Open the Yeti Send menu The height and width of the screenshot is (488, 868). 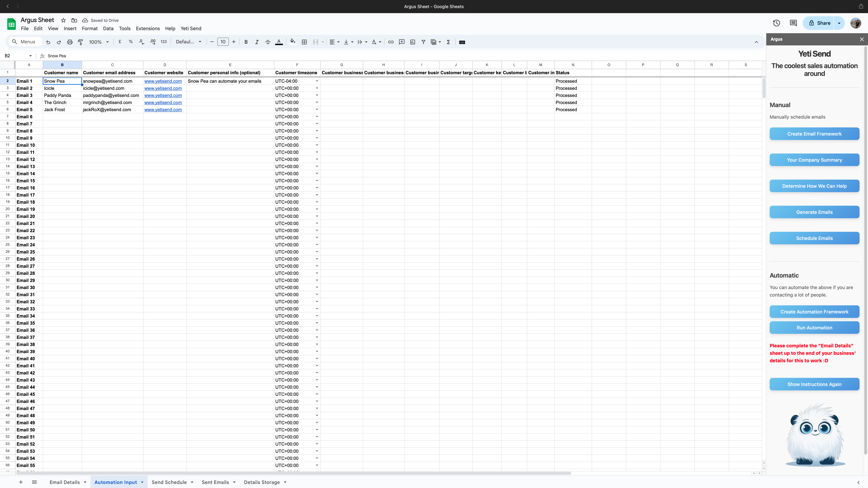191,29
